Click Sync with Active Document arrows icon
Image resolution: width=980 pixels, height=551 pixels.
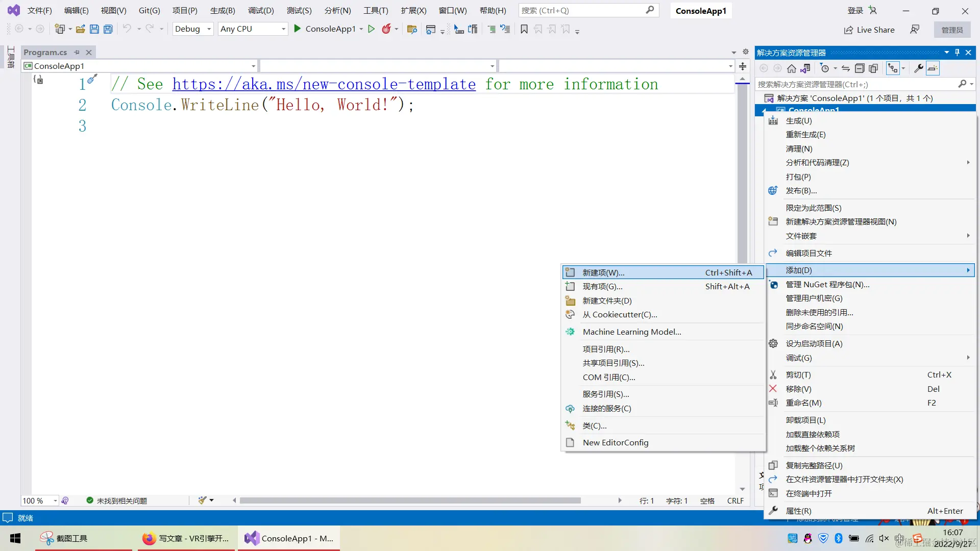coord(846,68)
